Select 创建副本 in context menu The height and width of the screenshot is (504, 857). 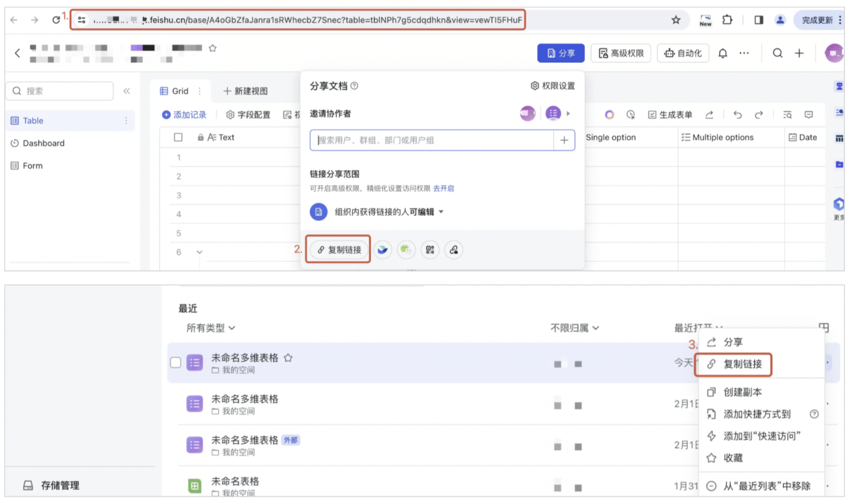(x=743, y=392)
